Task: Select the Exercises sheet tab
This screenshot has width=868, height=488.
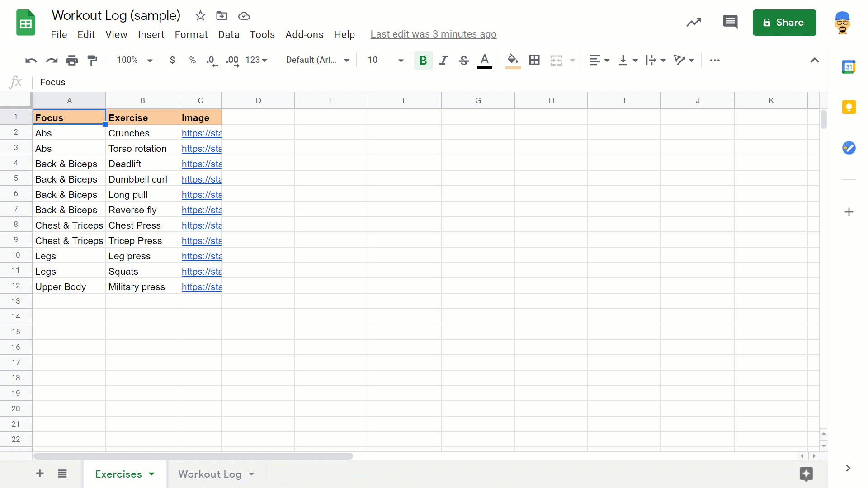Action: tap(118, 474)
